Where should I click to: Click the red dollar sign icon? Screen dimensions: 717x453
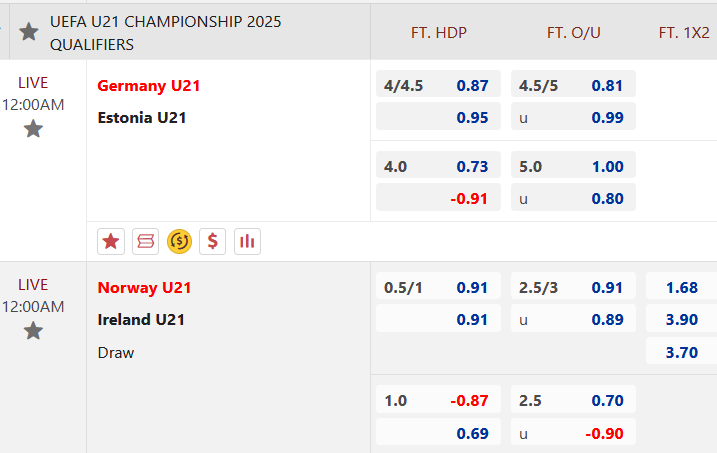(213, 241)
